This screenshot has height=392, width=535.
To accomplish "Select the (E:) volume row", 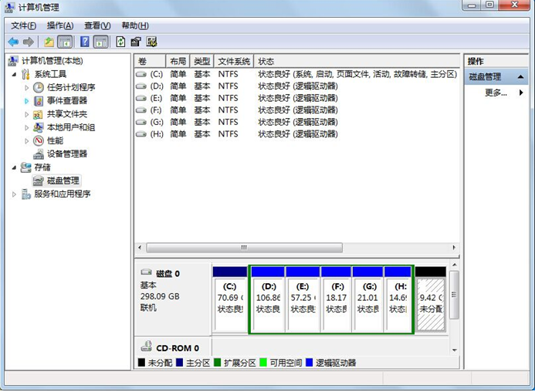I will pos(297,98).
